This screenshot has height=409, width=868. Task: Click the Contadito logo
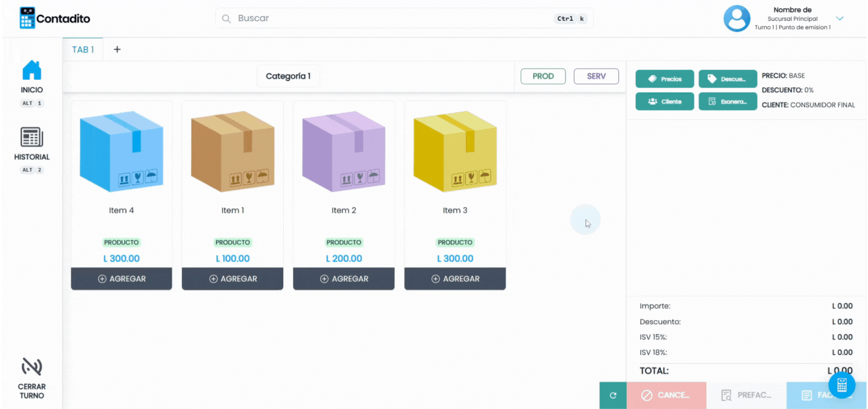click(x=55, y=18)
